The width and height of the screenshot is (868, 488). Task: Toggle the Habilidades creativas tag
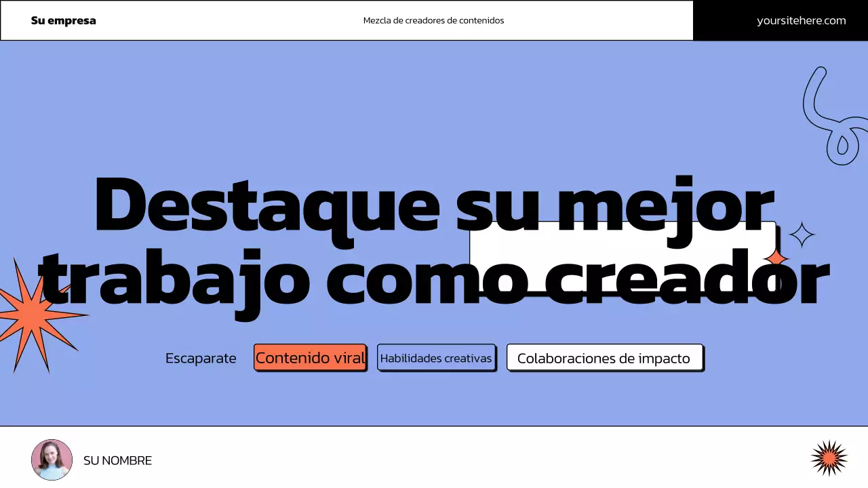coord(436,358)
